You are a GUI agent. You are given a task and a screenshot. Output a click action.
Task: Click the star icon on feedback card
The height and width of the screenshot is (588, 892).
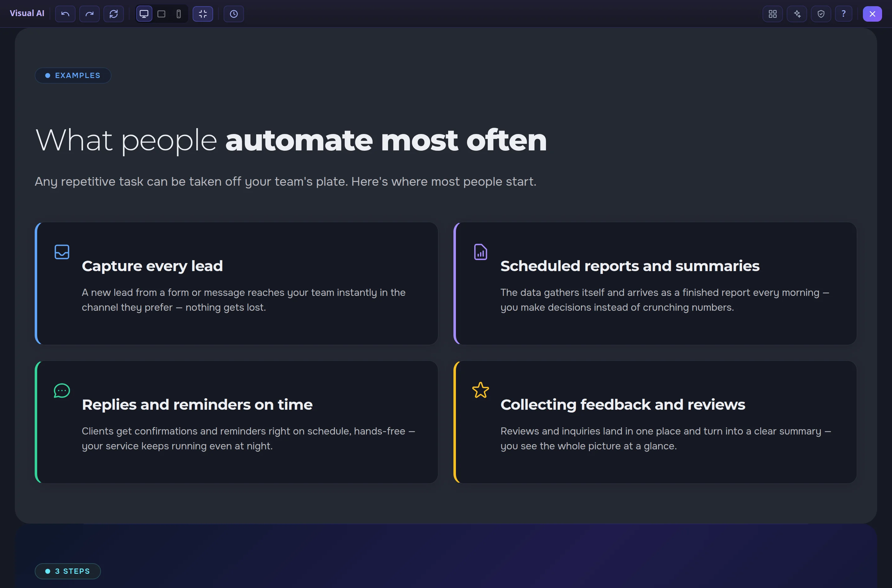pos(481,390)
